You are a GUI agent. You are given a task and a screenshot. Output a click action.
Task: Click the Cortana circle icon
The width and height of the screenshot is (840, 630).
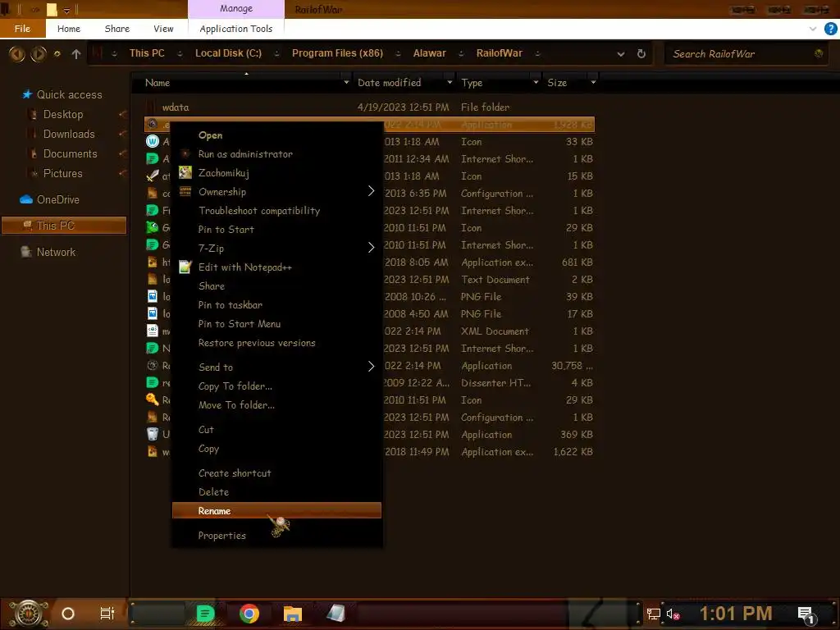tap(68, 614)
